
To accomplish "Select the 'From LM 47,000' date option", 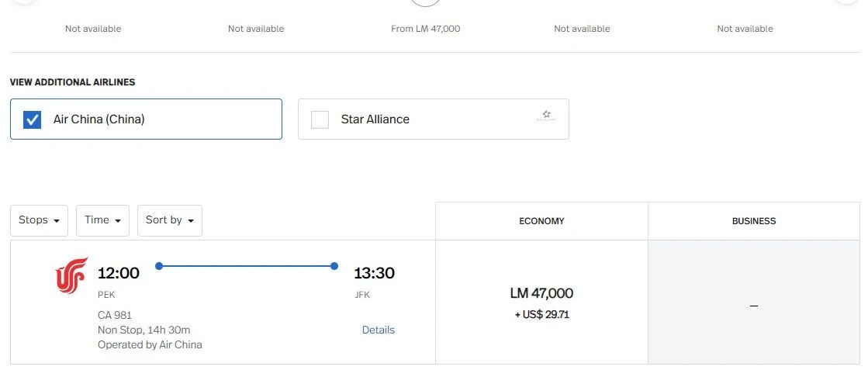I will pyautogui.click(x=425, y=29).
